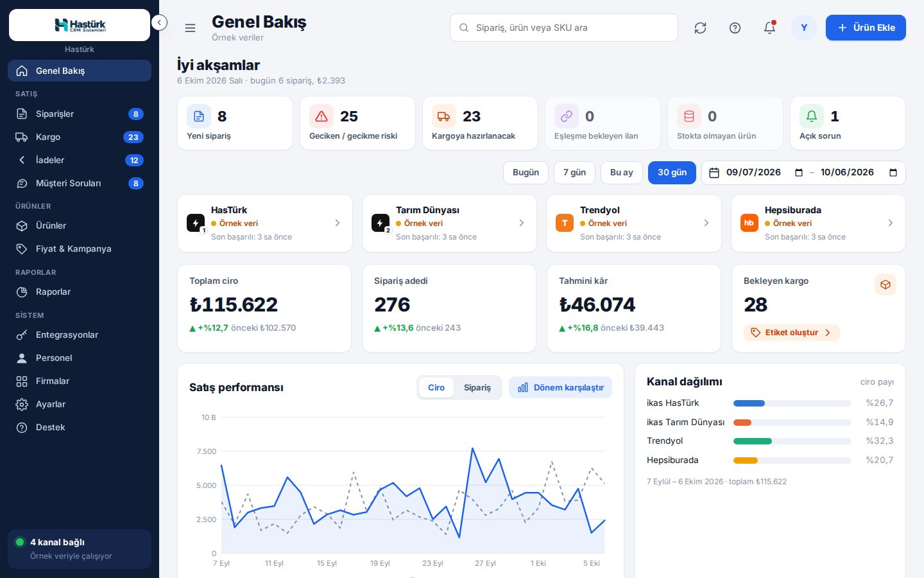Switch the chart to Ciro view

[436, 387]
